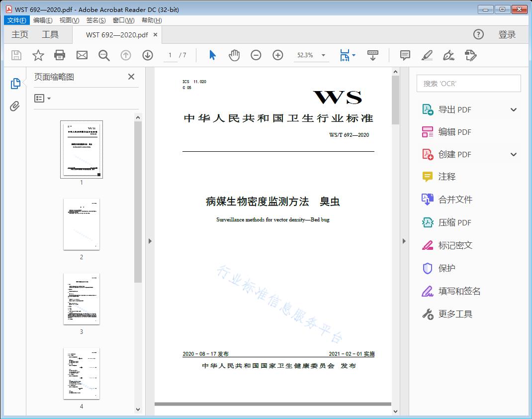Go to next page arrow

coord(148,55)
